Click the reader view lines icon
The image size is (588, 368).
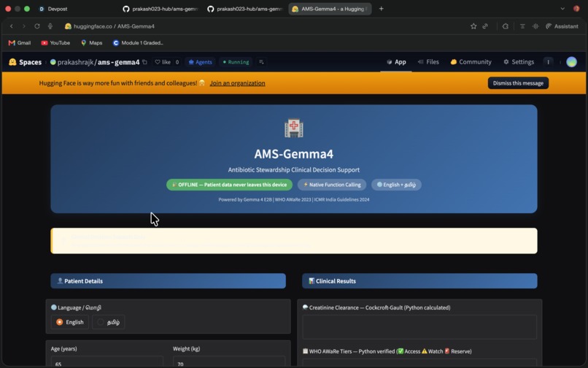pyautogui.click(x=522, y=26)
